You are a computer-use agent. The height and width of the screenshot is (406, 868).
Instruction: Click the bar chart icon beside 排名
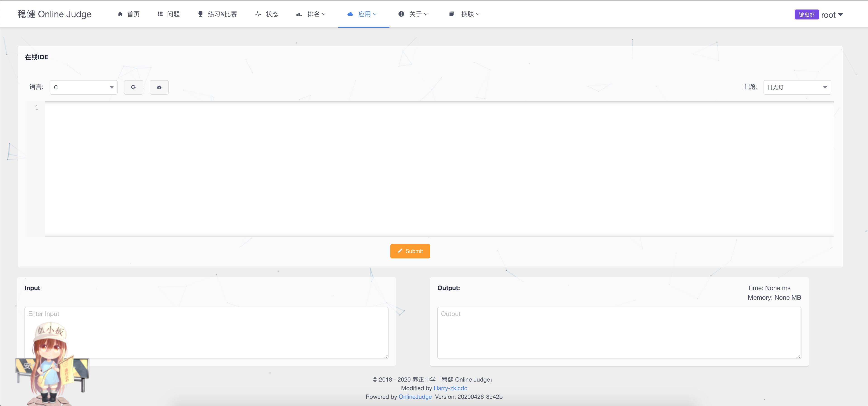click(x=299, y=14)
